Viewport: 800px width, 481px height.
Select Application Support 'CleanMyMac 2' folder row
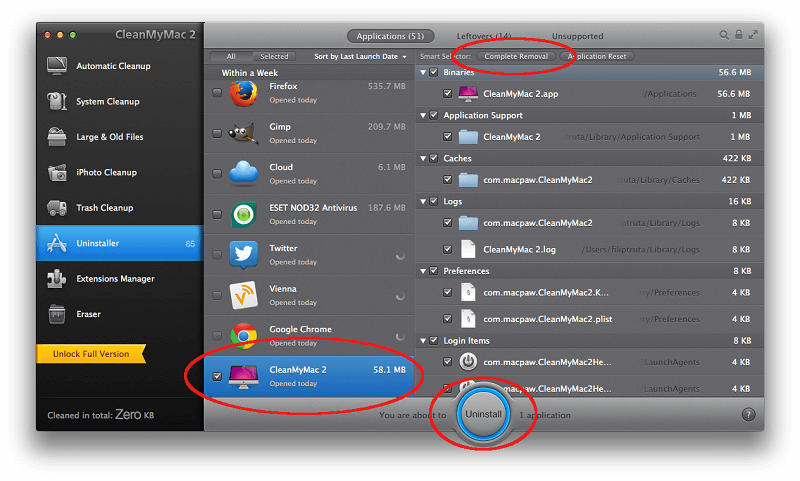(589, 137)
